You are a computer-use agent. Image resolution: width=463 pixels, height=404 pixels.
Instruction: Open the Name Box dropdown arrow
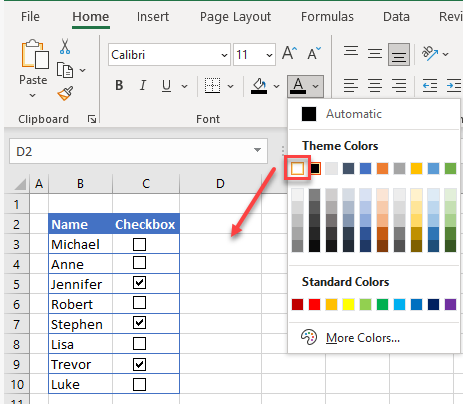tap(257, 150)
